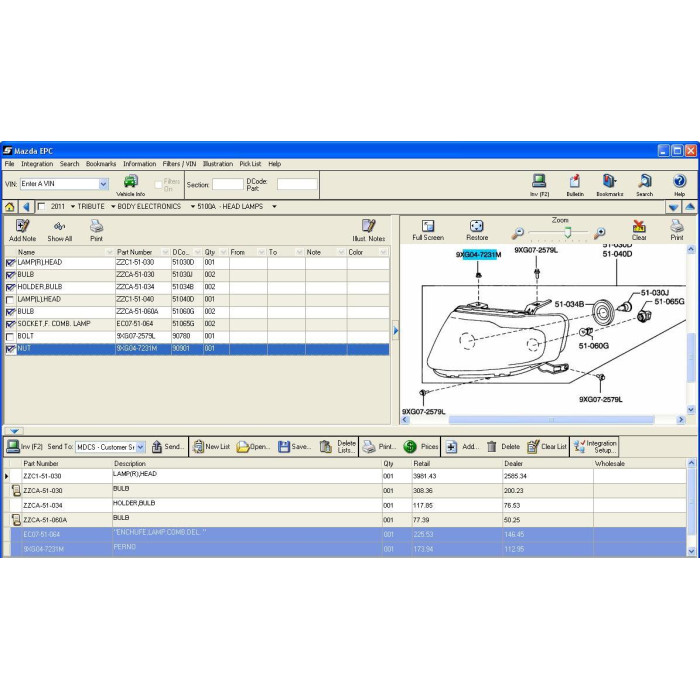Expand dropdown arrow after HEAD LAMPS
700x700 pixels.
click(275, 207)
